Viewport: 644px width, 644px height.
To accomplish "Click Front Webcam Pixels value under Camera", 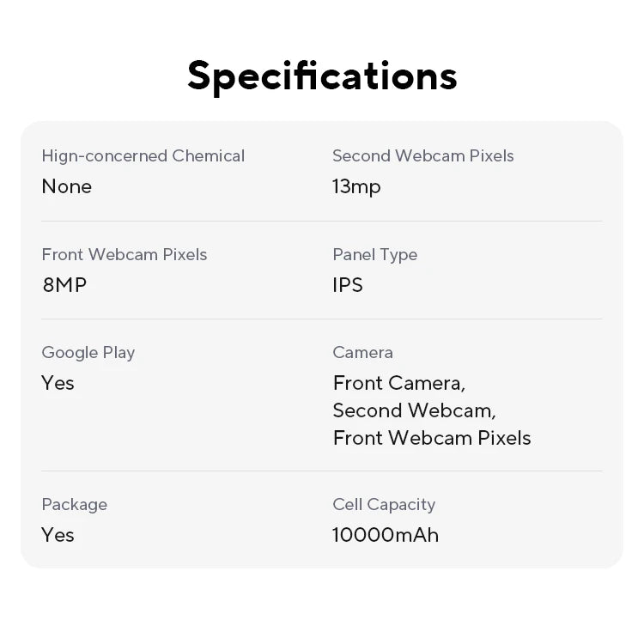I will (432, 438).
